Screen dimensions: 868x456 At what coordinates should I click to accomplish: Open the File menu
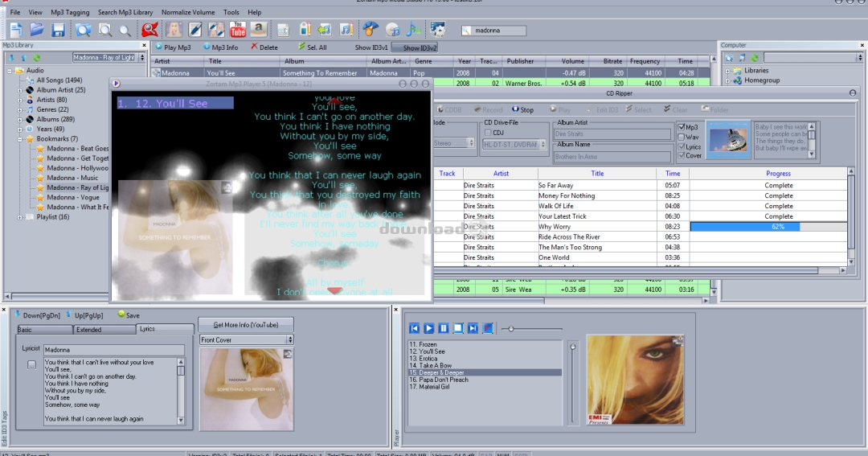point(15,12)
